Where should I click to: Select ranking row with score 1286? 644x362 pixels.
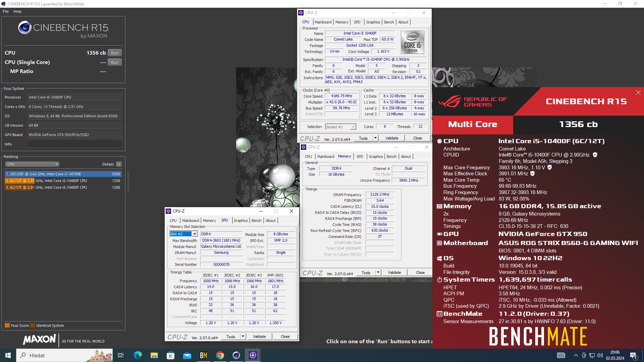[63, 187]
